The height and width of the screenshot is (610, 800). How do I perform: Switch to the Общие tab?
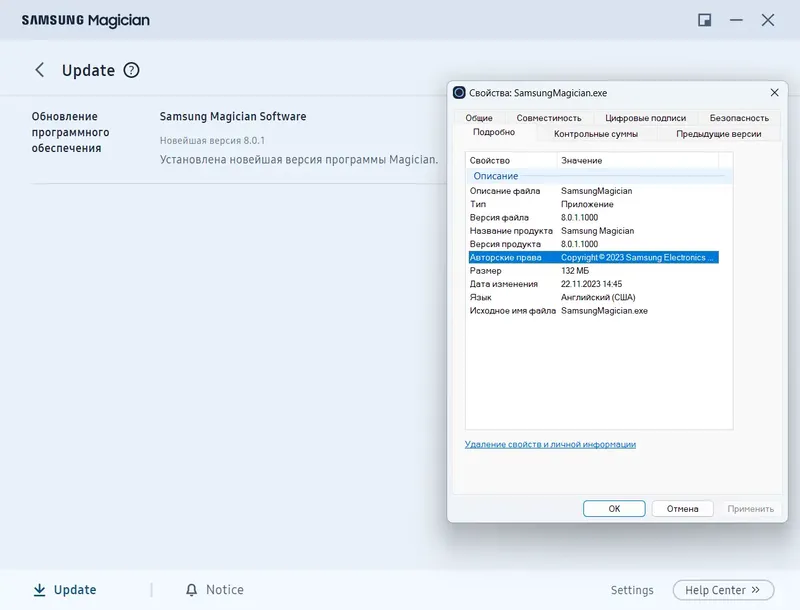point(479,118)
